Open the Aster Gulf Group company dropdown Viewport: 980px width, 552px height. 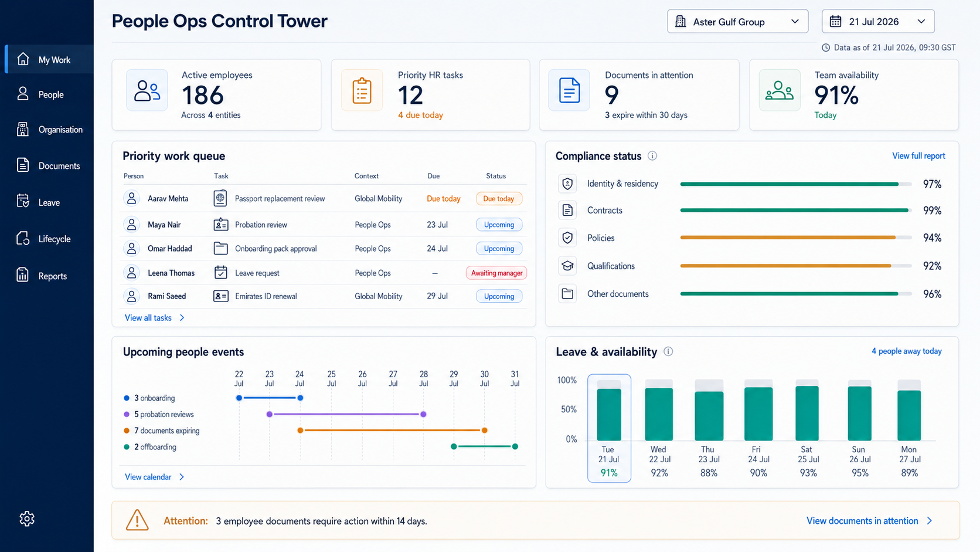[x=737, y=22]
